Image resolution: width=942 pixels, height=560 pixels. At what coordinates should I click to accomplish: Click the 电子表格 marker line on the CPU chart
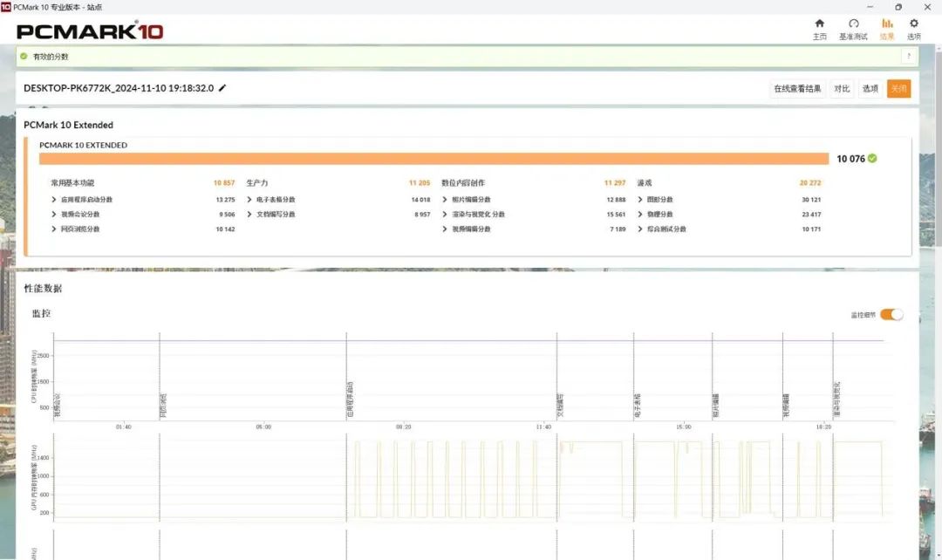(x=634, y=376)
